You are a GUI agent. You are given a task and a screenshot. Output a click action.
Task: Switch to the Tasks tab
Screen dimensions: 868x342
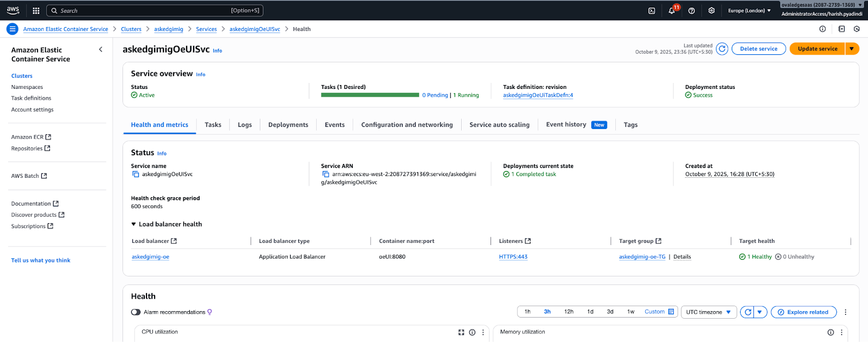[x=213, y=125]
